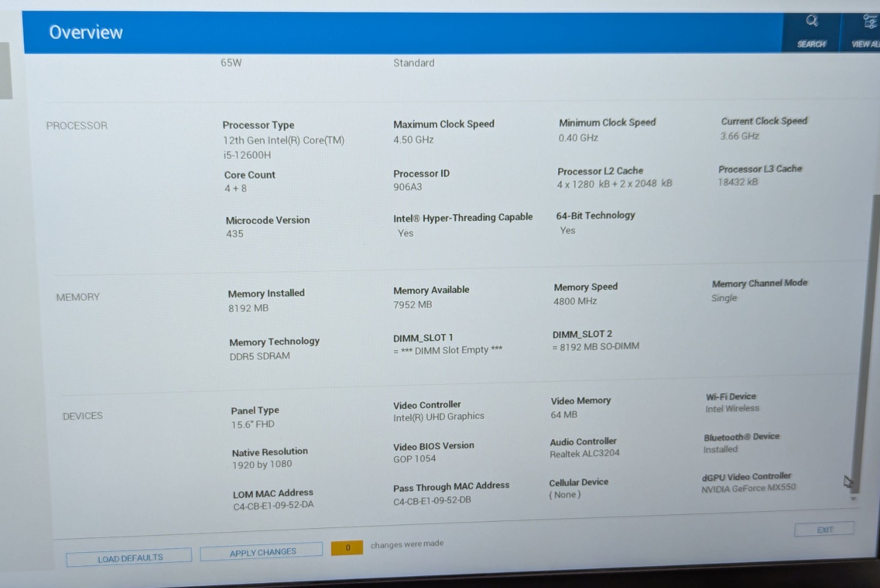Click Memory Channel Mode value Single
The height and width of the screenshot is (588, 880).
(724, 298)
